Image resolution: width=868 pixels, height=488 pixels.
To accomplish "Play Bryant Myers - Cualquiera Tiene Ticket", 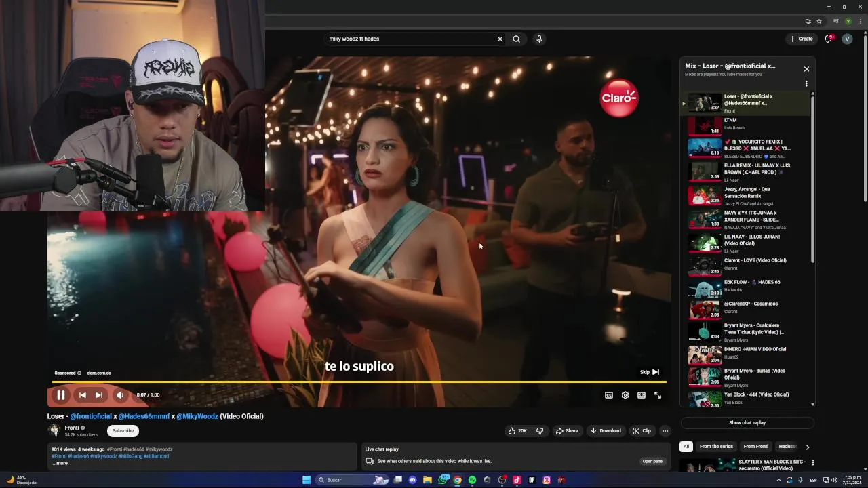I will click(x=745, y=331).
